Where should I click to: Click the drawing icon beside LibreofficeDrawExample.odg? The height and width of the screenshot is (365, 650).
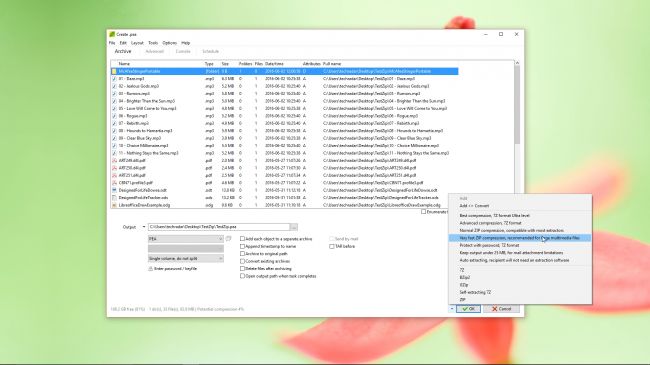[114, 205]
